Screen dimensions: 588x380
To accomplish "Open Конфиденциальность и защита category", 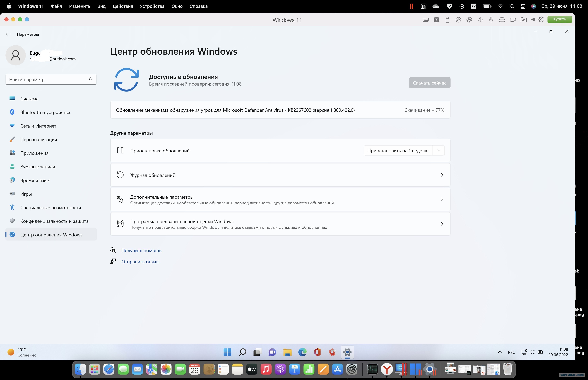I will [51, 221].
